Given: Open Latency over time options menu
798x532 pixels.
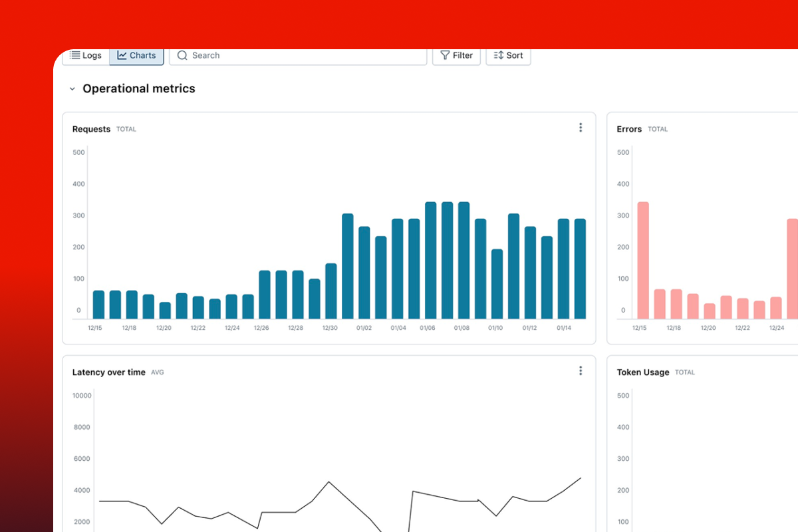Looking at the screenshot, I should point(581,371).
